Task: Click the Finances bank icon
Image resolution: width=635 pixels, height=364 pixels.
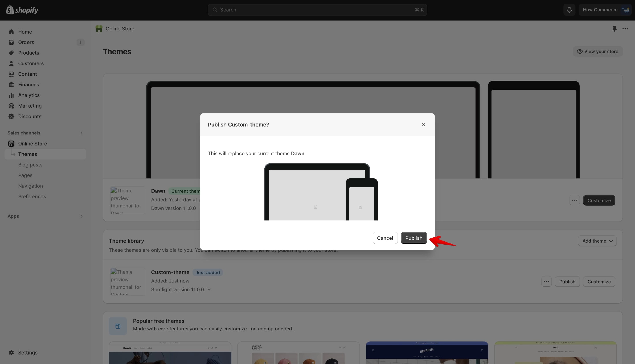Action: (x=11, y=84)
